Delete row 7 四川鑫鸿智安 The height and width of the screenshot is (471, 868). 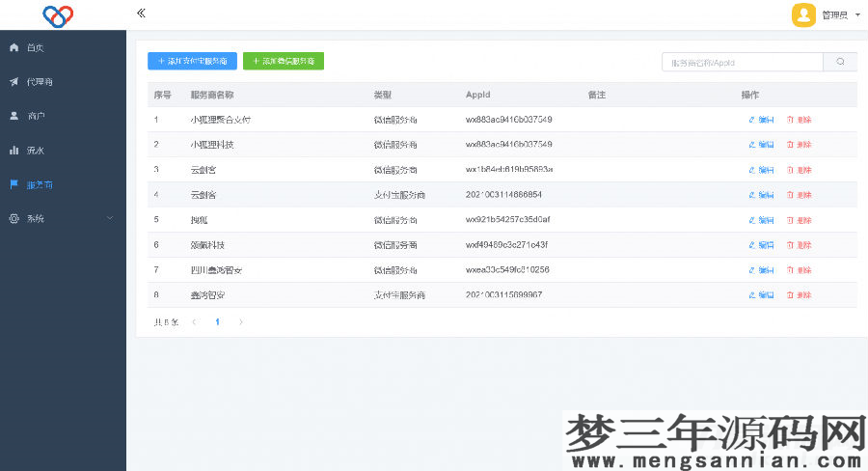click(799, 270)
